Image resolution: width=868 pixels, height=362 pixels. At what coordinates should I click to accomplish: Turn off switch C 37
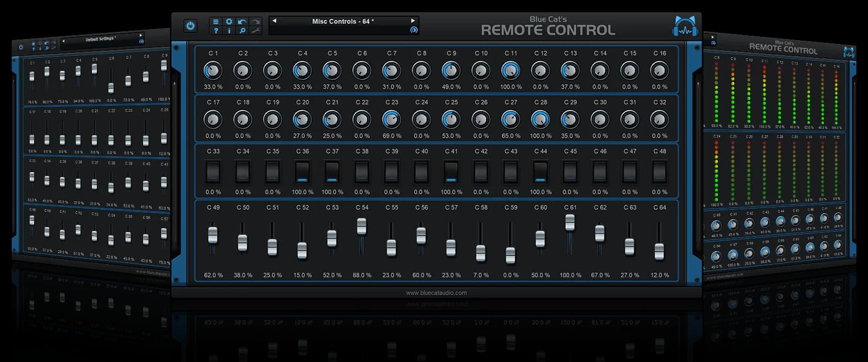coord(332,172)
